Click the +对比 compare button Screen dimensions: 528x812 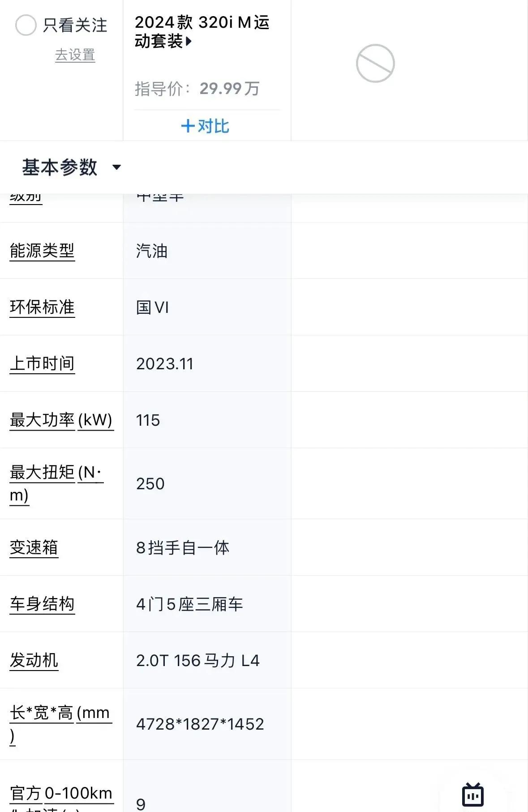[205, 126]
